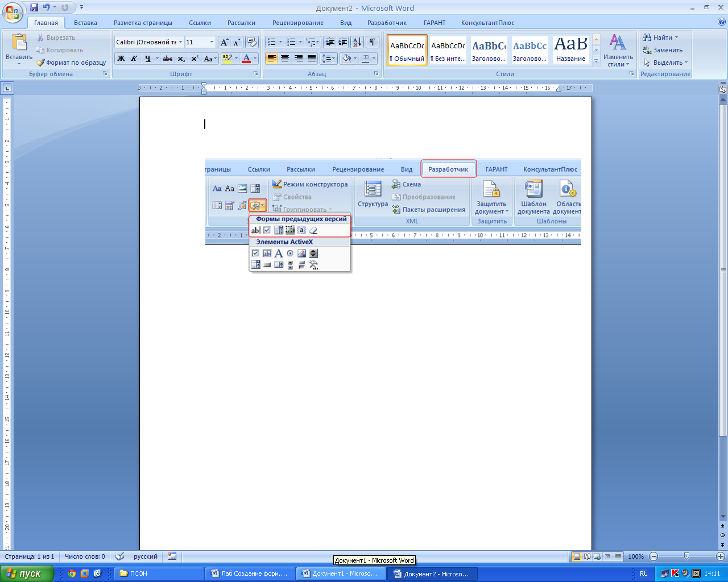The width and height of the screenshot is (728, 582).
Task: Click spell check icon in status bar
Action: (x=119, y=556)
